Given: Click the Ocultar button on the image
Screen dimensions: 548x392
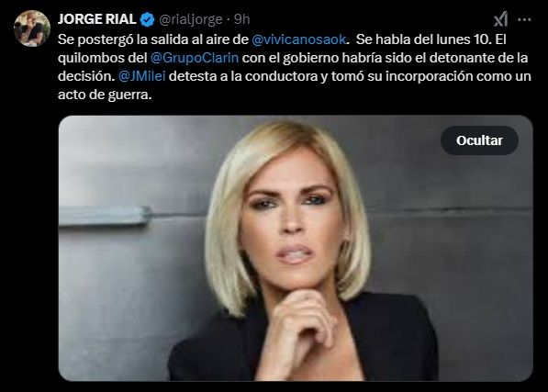Looking at the screenshot, I should coord(479,140).
